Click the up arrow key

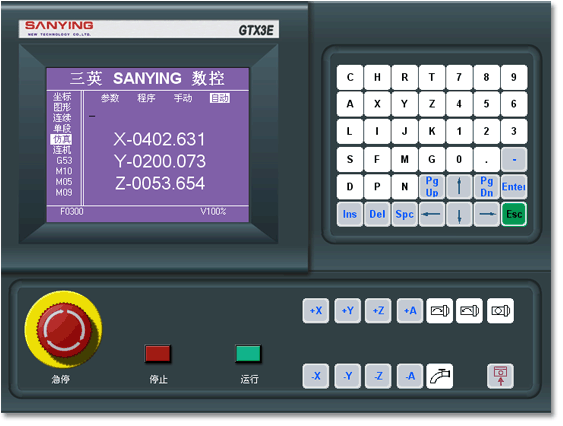(459, 187)
